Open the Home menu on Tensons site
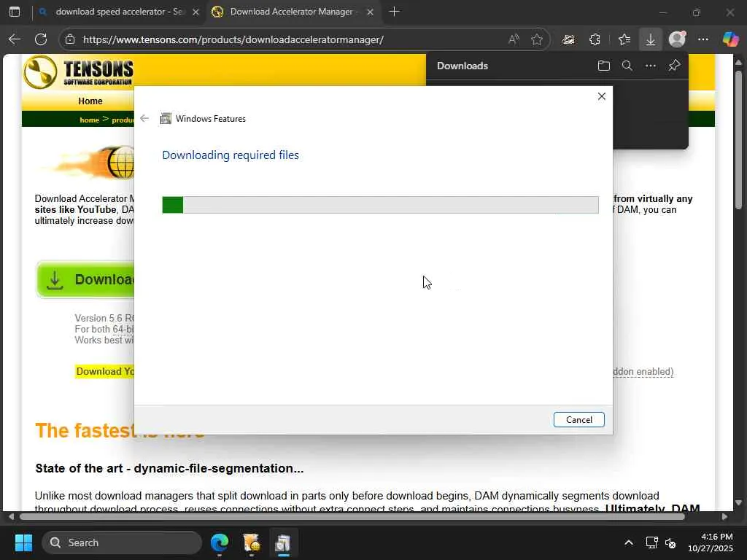The image size is (747, 560). tap(90, 101)
